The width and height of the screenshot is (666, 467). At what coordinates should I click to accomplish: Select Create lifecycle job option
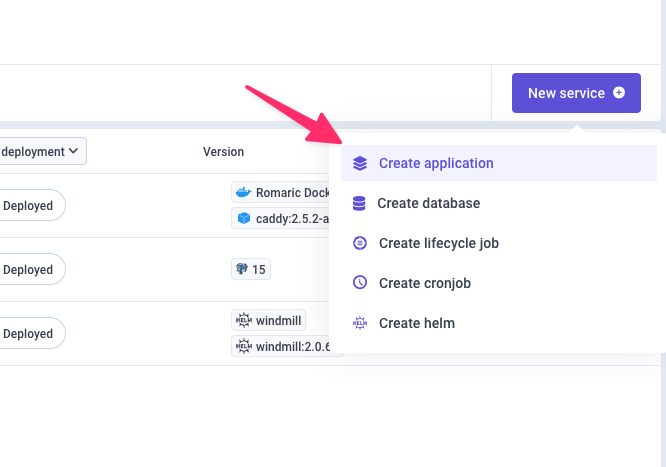point(438,243)
